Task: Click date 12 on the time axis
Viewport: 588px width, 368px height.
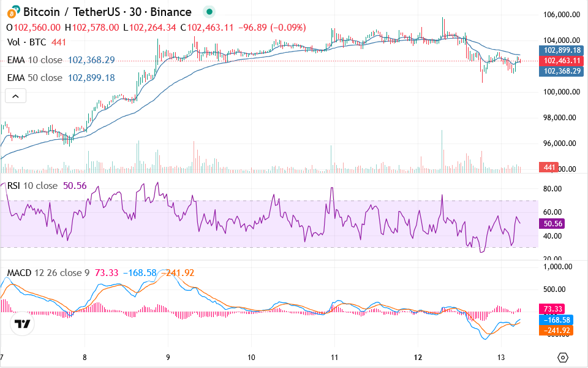Action: pos(418,358)
